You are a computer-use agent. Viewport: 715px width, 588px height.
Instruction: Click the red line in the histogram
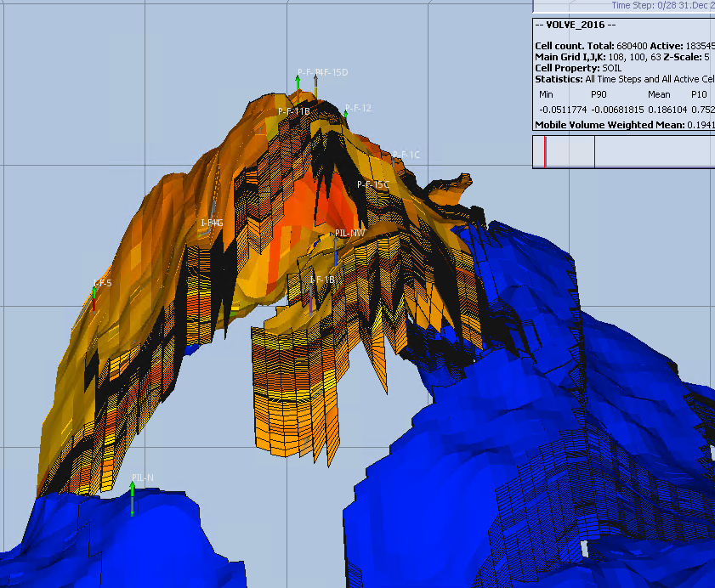click(545, 152)
